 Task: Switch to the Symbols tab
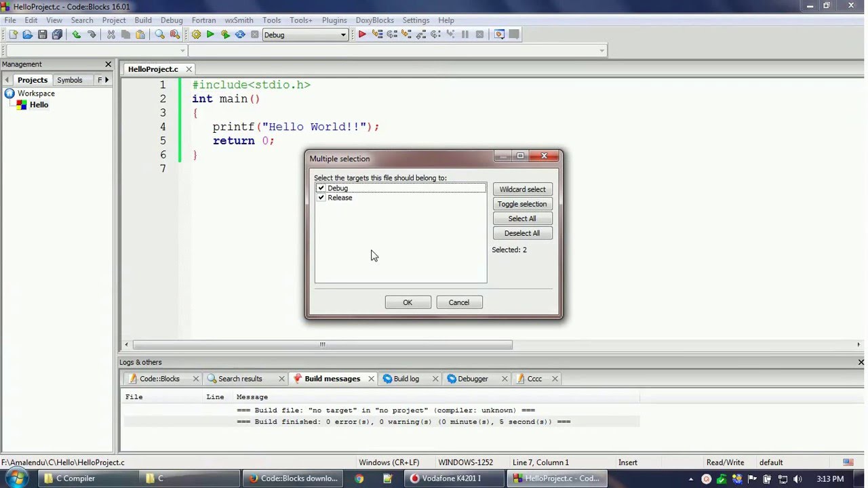click(x=70, y=80)
